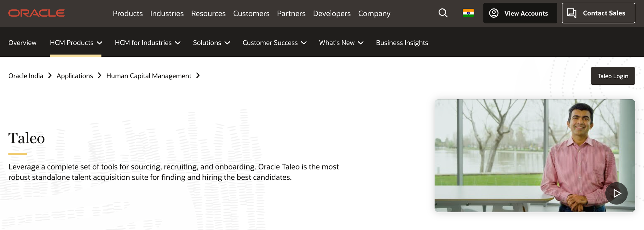Screen dimensions: 644x230
Task: Open the Oracle India breadcrumb link
Action: (25, 76)
